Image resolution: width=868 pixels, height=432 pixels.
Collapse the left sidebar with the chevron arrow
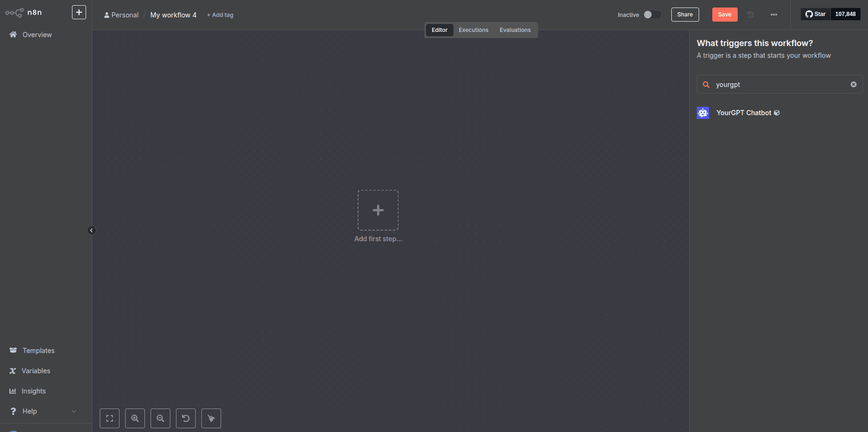[92, 230]
